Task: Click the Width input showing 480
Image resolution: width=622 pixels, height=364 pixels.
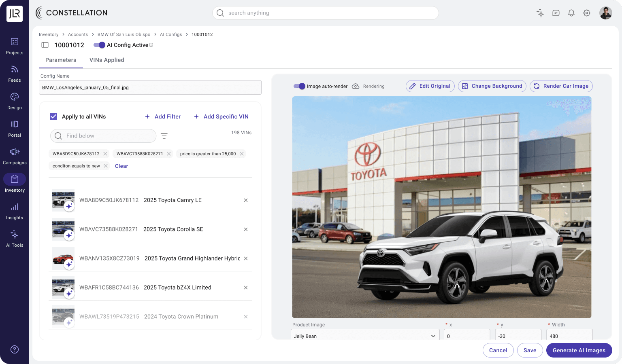Action: 570,336
